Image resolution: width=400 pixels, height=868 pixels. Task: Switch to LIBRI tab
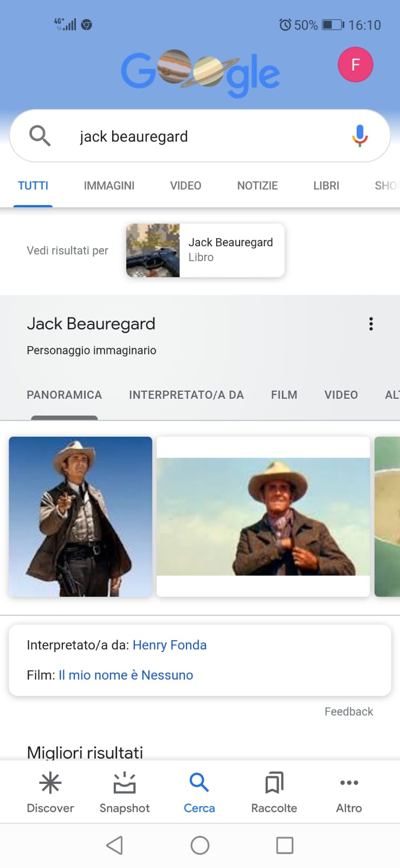(x=326, y=186)
